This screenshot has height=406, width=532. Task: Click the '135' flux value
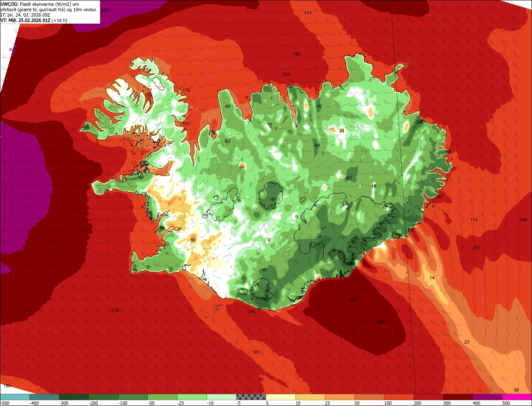pyautogui.click(x=148, y=95)
